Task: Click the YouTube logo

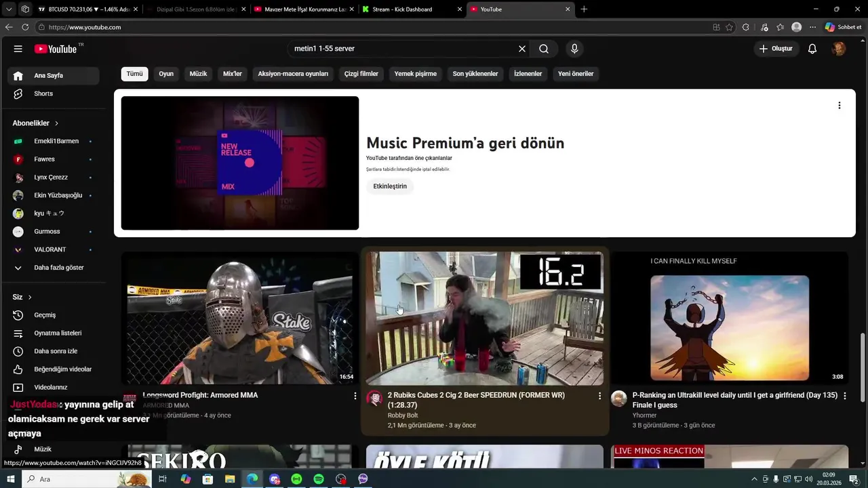Action: pyautogui.click(x=56, y=49)
